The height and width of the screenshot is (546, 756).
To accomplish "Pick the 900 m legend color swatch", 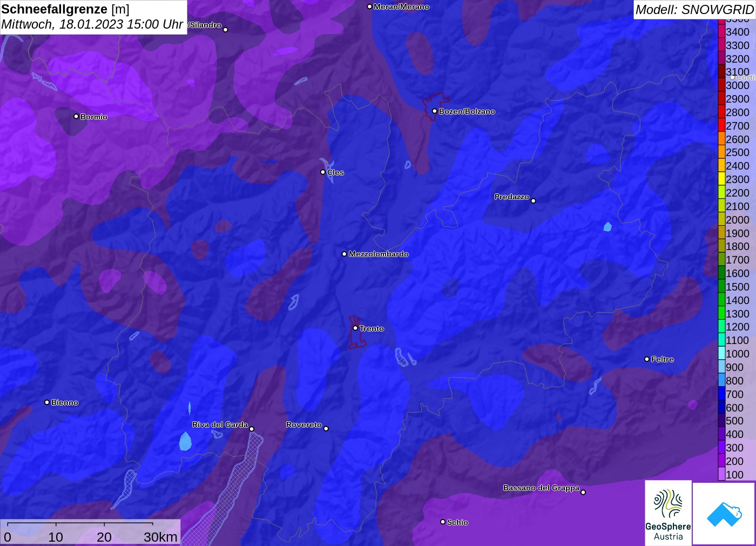I will point(721,367).
